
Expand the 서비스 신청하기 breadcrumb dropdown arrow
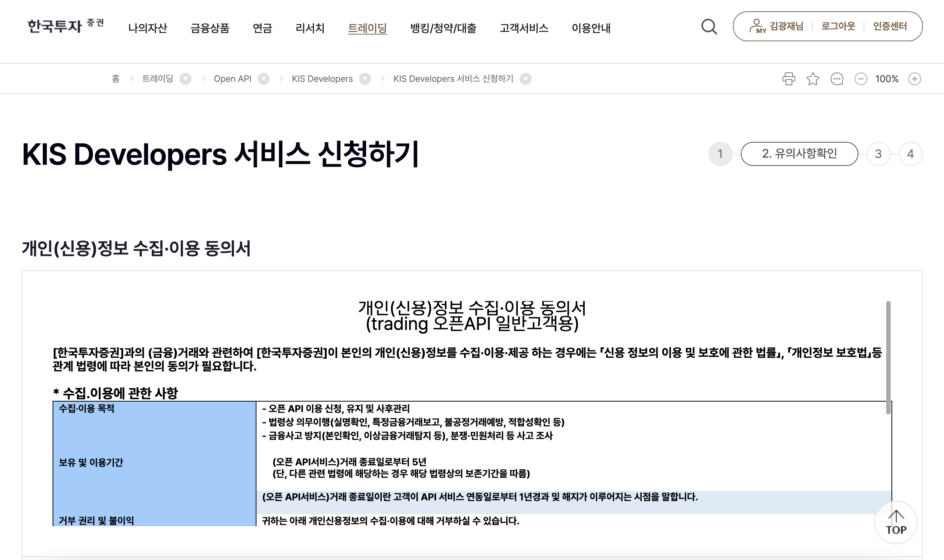(525, 79)
